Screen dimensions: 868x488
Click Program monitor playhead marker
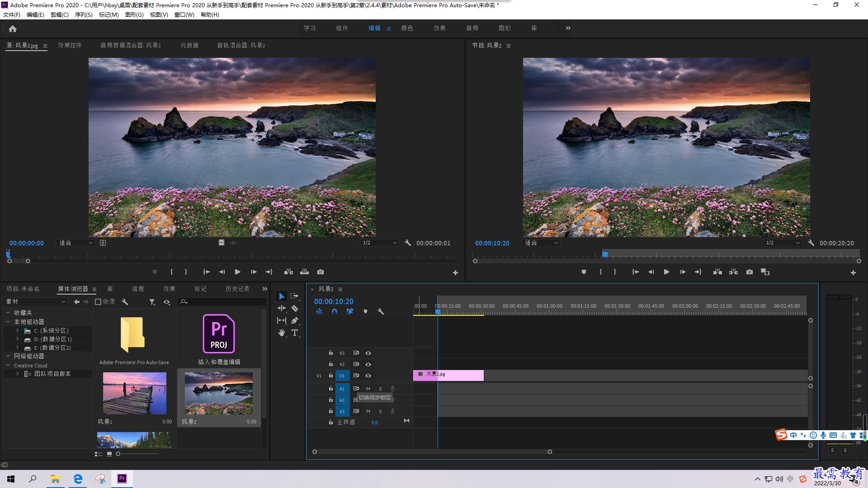[x=604, y=254]
